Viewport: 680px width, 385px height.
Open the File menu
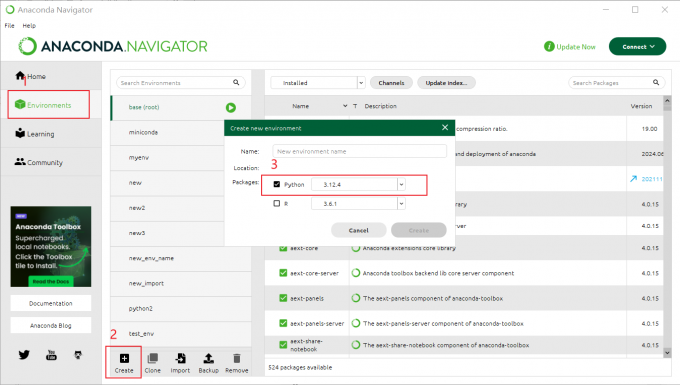click(10, 26)
